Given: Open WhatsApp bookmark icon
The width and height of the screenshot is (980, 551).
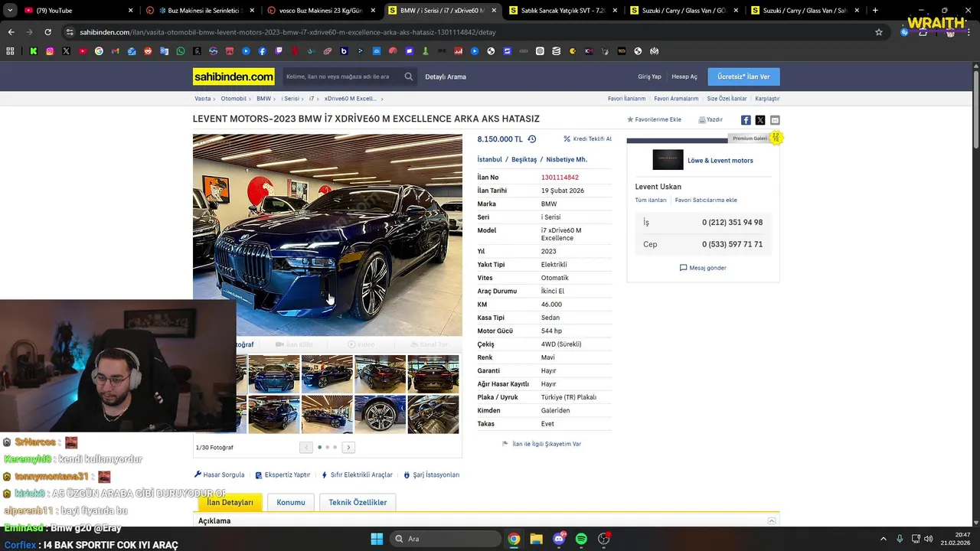Looking at the screenshot, I should pyautogui.click(x=181, y=51).
